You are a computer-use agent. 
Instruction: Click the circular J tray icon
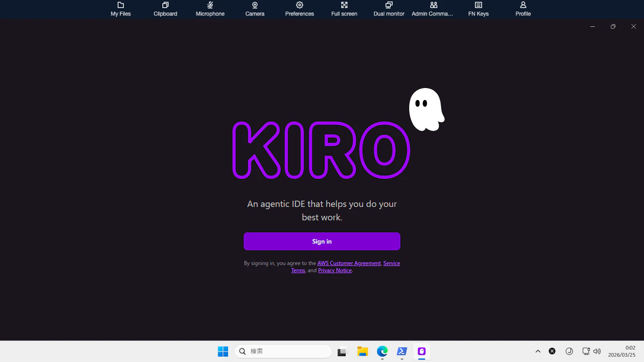pyautogui.click(x=569, y=351)
